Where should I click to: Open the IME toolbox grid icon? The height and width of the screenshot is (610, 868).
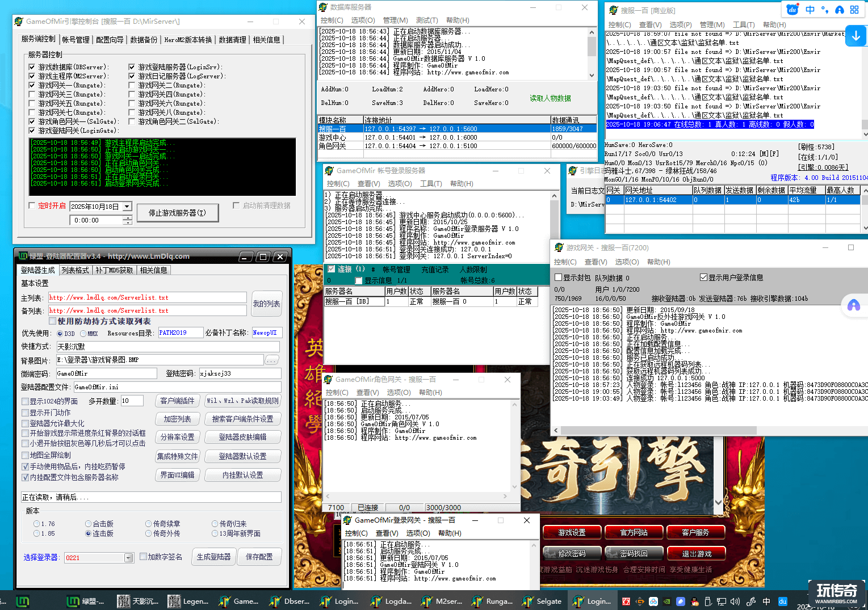pyautogui.click(x=854, y=10)
